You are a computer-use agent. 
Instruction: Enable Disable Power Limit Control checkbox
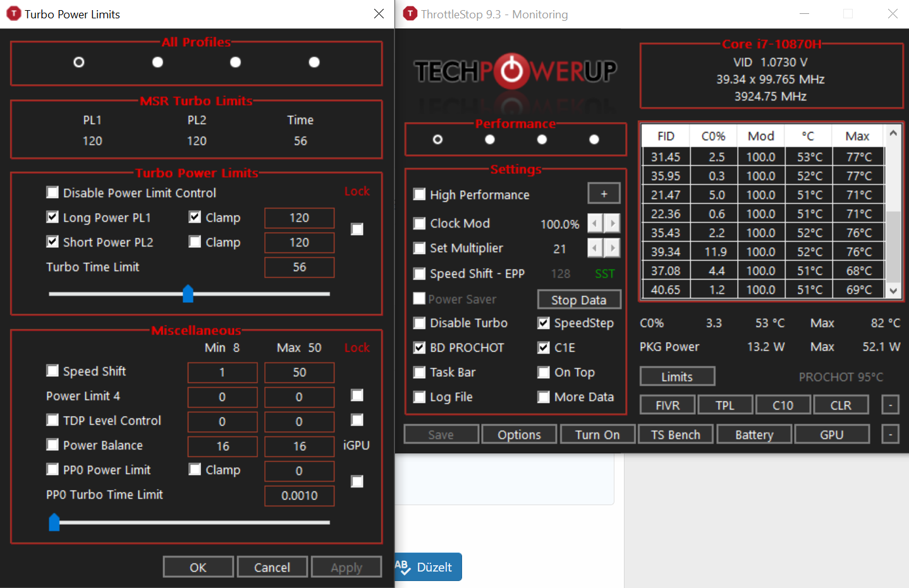pyautogui.click(x=52, y=192)
